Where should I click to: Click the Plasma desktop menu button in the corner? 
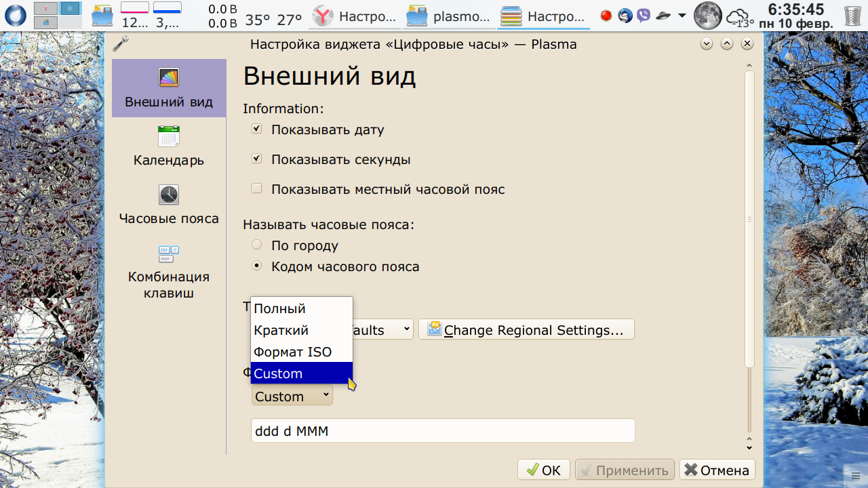855,474
